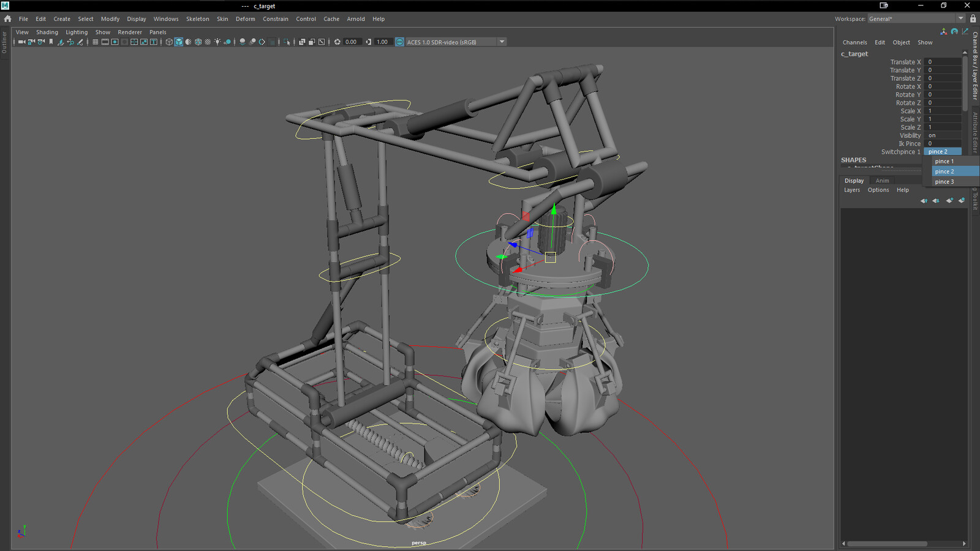Viewport: 980px width, 551px height.
Task: Click Move Layer Up icon in Layer Editor
Action: click(924, 201)
